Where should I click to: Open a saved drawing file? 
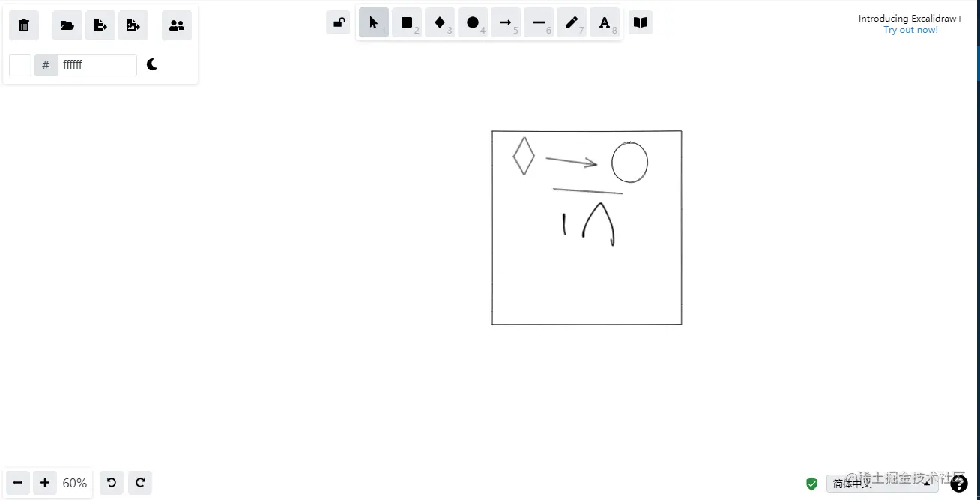point(67,25)
